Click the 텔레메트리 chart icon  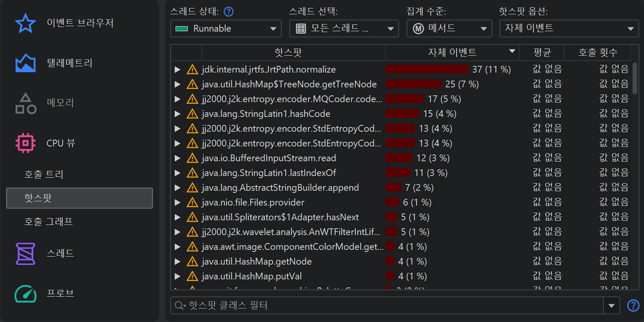tap(25, 63)
